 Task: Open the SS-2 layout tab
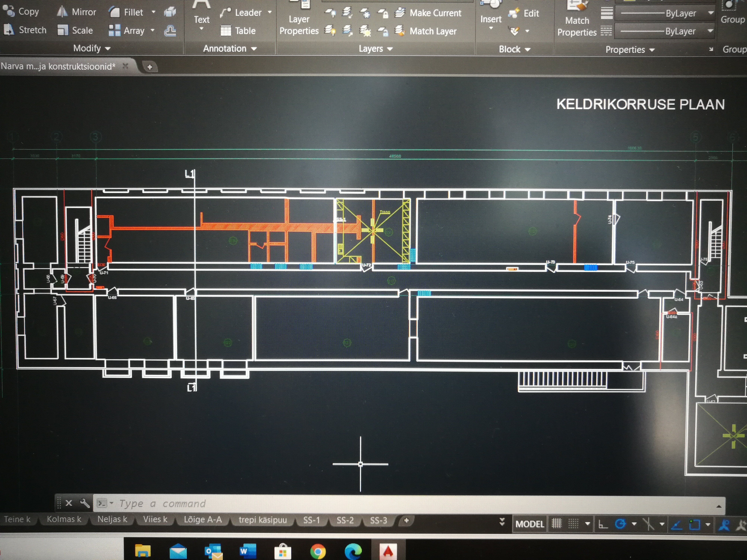345,520
